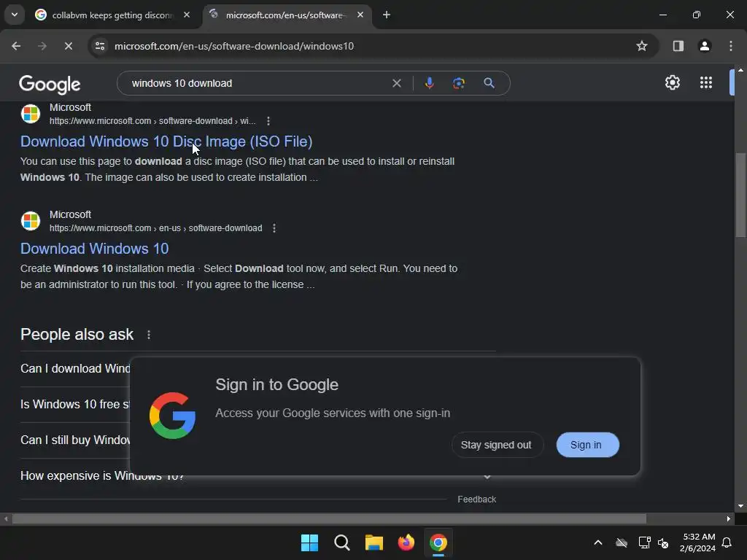Open the tab search dropdown arrow
747x560 pixels.
point(15,15)
